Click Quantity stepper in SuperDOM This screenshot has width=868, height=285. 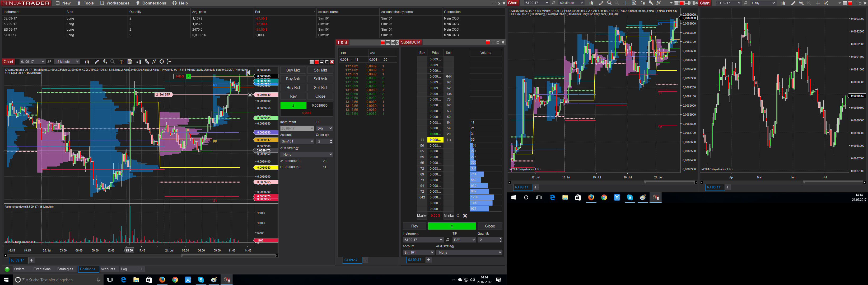pos(500,240)
